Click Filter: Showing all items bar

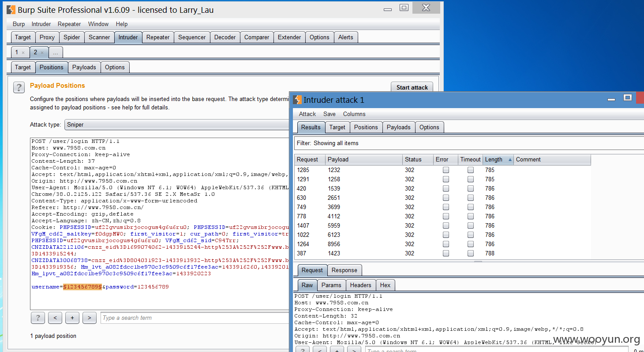[469, 143]
